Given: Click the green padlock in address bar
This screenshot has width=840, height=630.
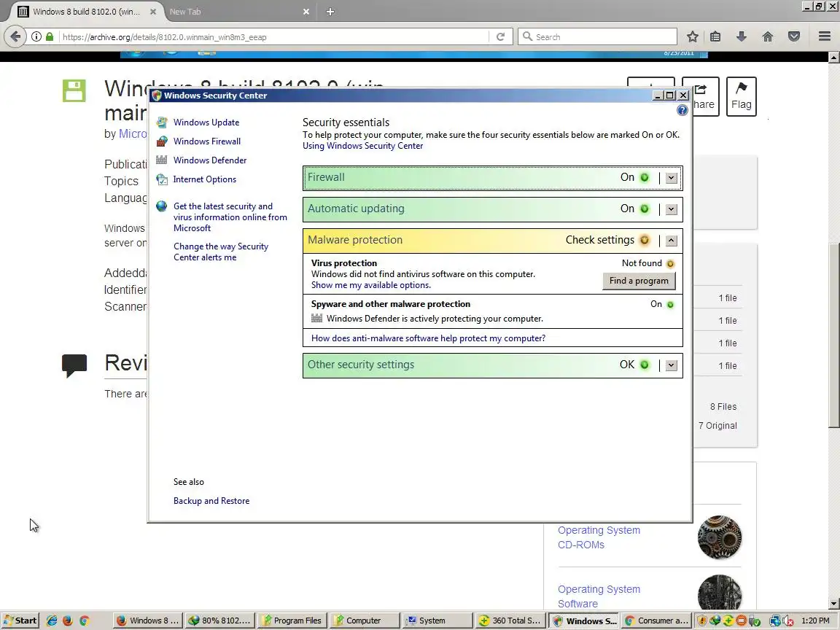Looking at the screenshot, I should 50,36.
